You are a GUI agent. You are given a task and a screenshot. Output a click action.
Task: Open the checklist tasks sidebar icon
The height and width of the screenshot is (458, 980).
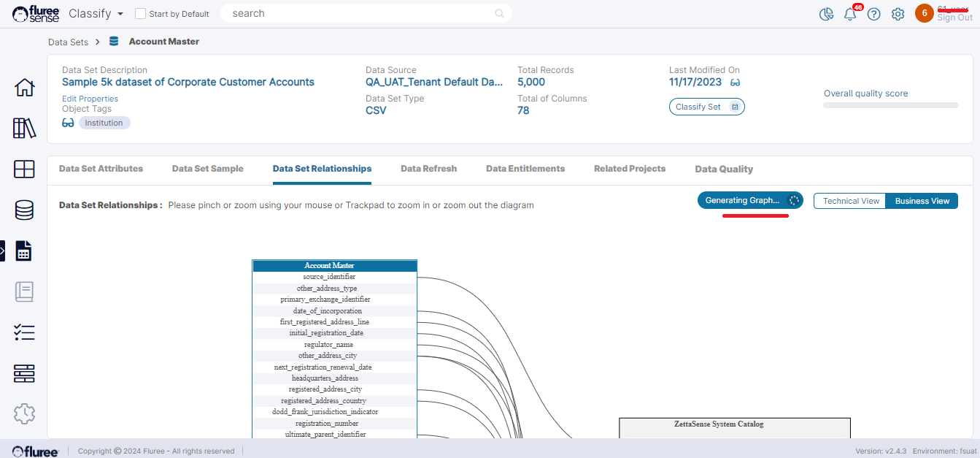coord(24,332)
